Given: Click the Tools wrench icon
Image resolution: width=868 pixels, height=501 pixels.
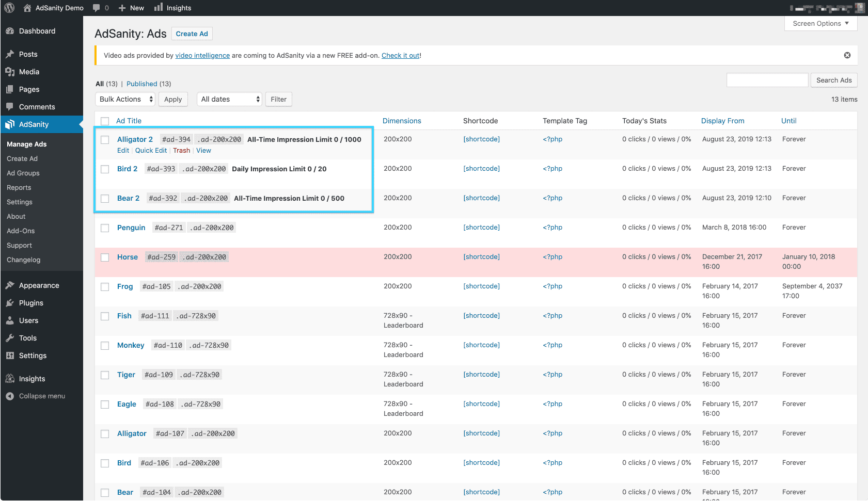Looking at the screenshot, I should pos(10,338).
